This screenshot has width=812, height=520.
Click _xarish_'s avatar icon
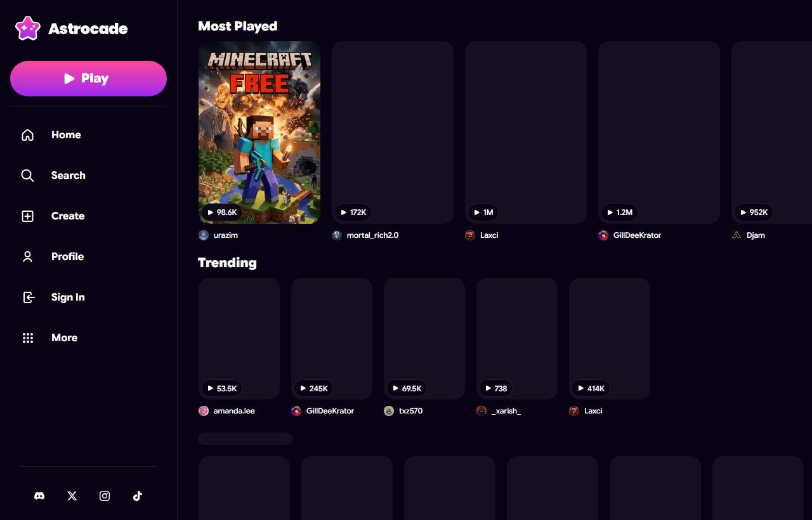tap(481, 411)
